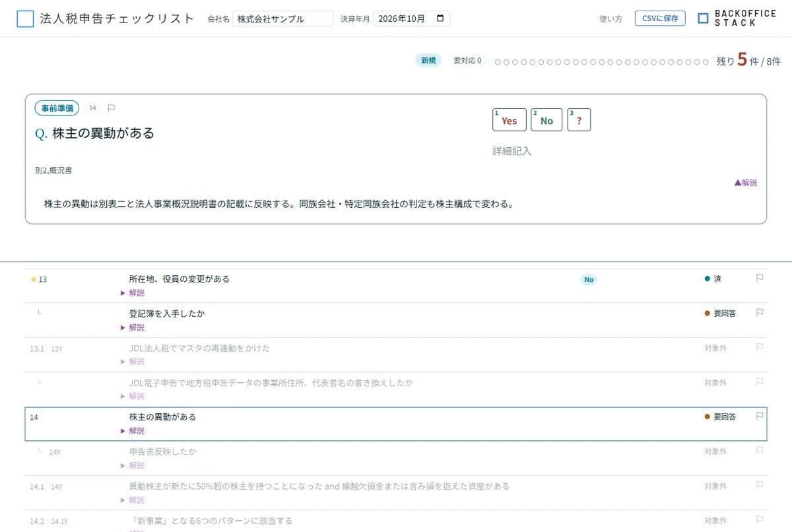Choose the ? answer option
The image size is (792, 532).
click(579, 120)
